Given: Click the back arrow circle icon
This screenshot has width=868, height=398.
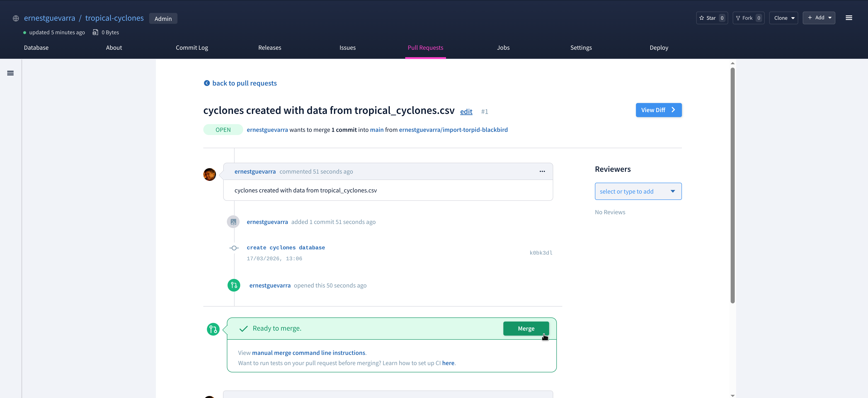Looking at the screenshot, I should click(207, 83).
